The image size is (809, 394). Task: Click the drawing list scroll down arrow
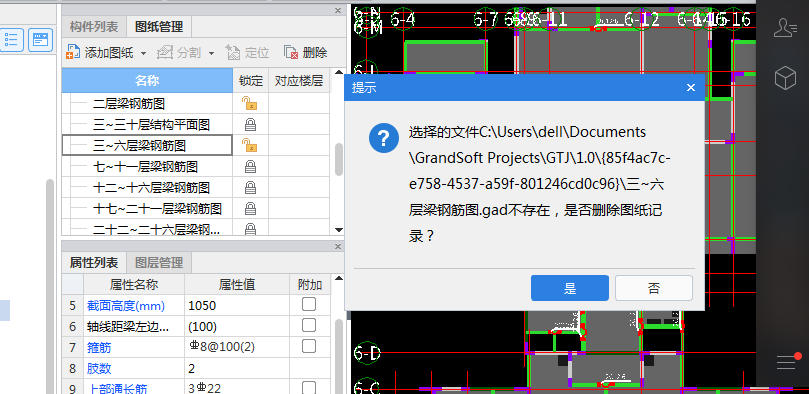338,230
